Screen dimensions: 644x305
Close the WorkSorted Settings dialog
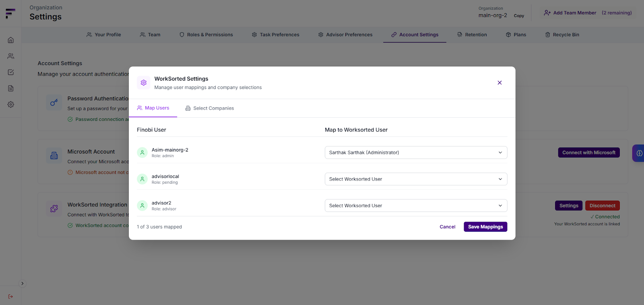(500, 83)
